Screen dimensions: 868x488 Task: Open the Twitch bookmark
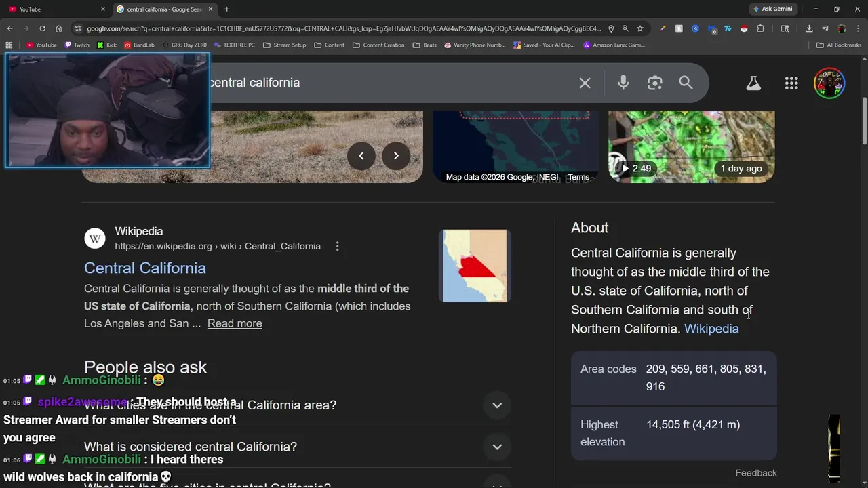(77, 45)
